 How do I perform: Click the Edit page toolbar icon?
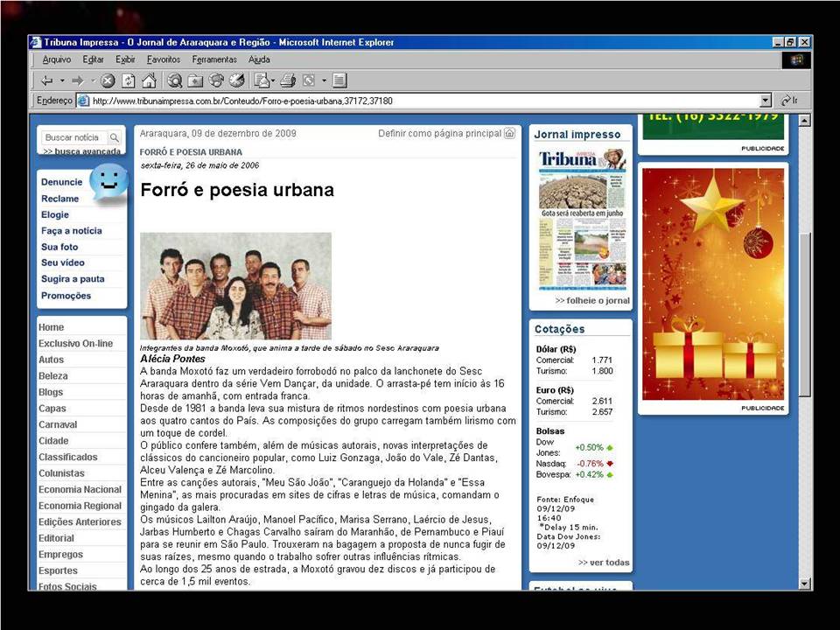[309, 80]
